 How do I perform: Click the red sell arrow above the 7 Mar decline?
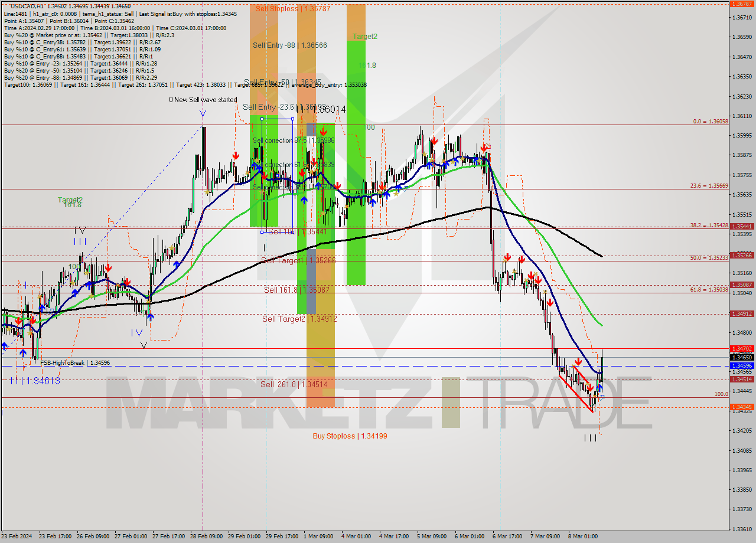tap(532, 274)
